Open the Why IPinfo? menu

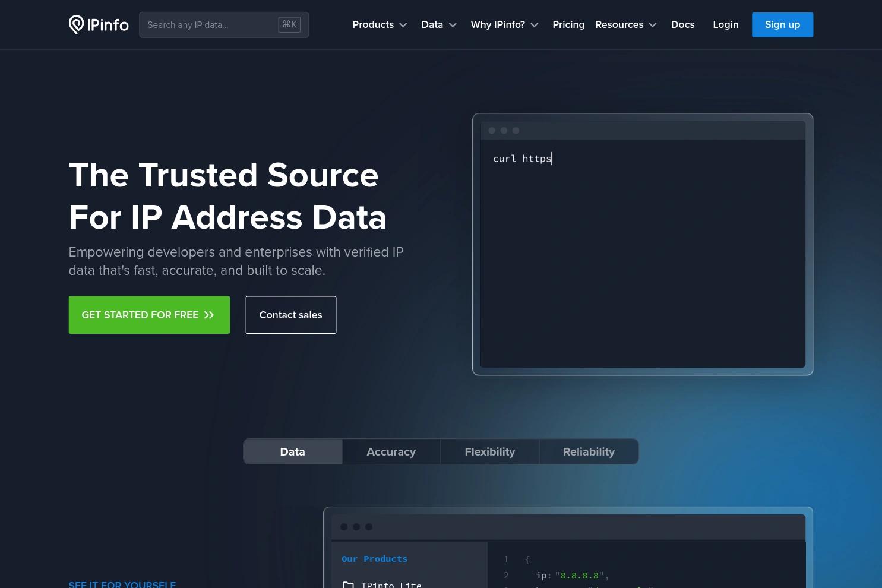coord(504,24)
